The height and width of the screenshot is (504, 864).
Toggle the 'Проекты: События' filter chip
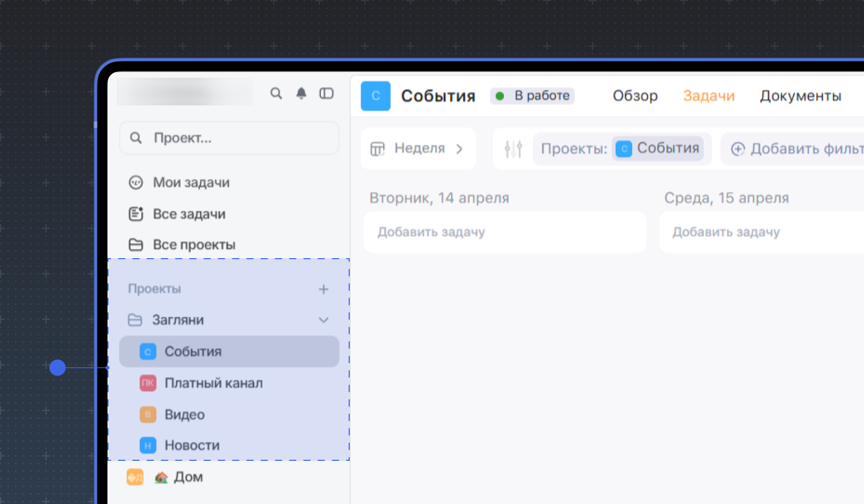tap(622, 149)
